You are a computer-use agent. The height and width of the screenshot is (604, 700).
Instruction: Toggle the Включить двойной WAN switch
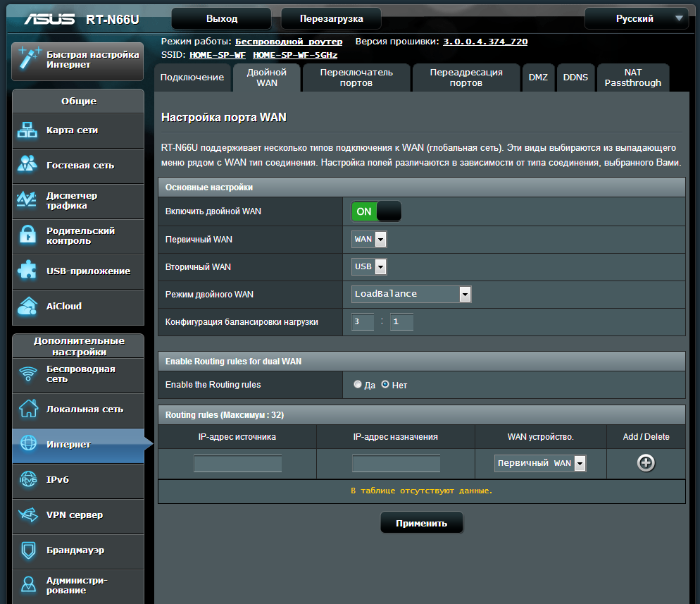tap(376, 211)
